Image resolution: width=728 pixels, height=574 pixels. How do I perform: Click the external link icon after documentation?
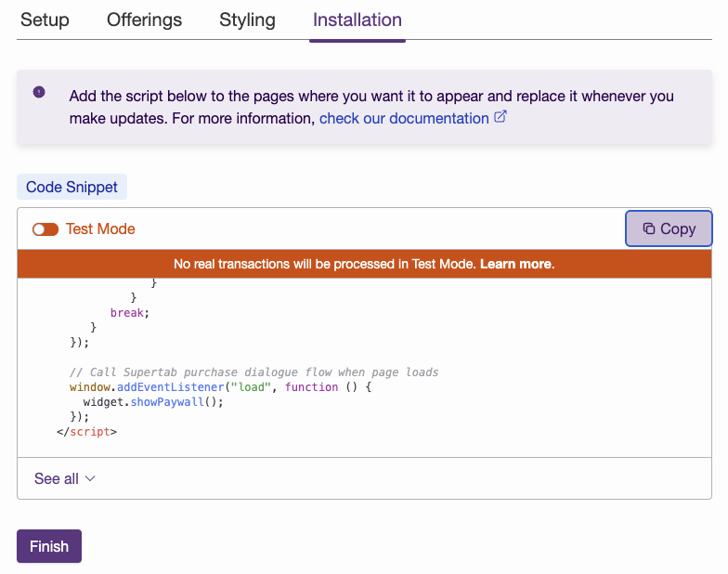[x=500, y=117]
